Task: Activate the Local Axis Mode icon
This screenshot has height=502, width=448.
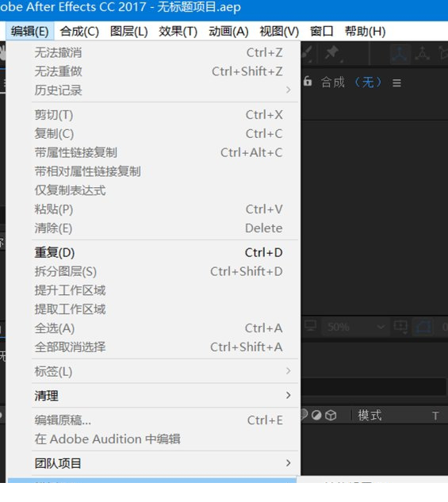Action: click(400, 54)
